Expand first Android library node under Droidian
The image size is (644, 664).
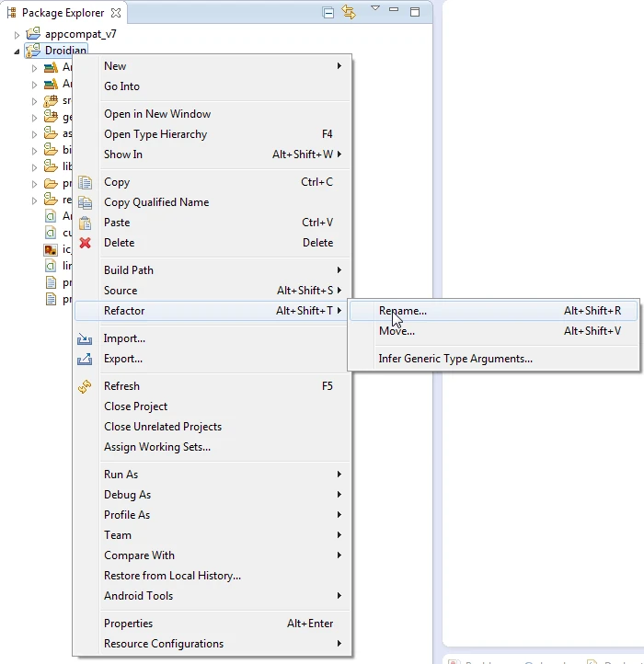(x=34, y=68)
